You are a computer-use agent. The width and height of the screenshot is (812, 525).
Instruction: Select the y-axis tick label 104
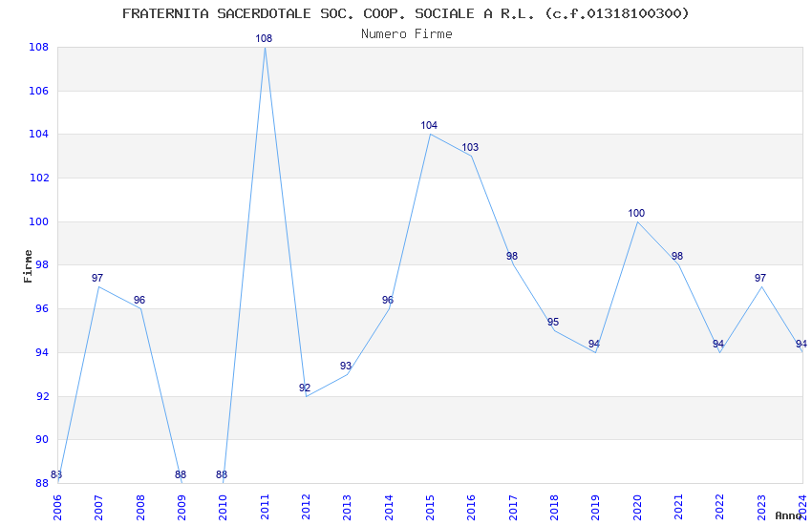38,134
